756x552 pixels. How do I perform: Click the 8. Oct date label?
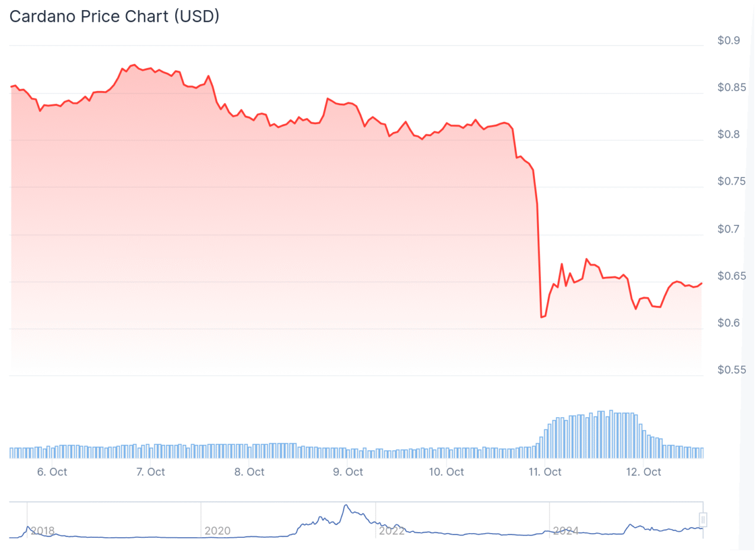coord(249,472)
